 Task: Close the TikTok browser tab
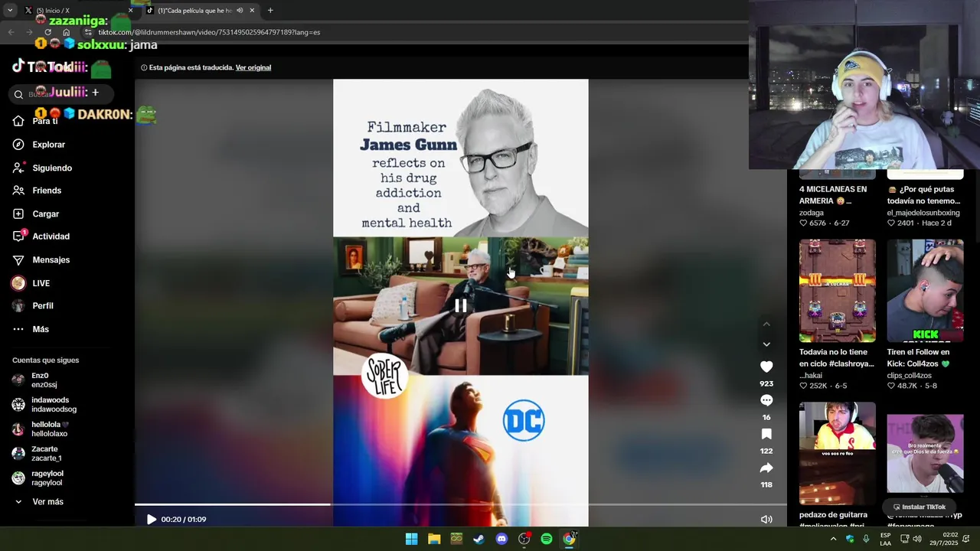252,11
